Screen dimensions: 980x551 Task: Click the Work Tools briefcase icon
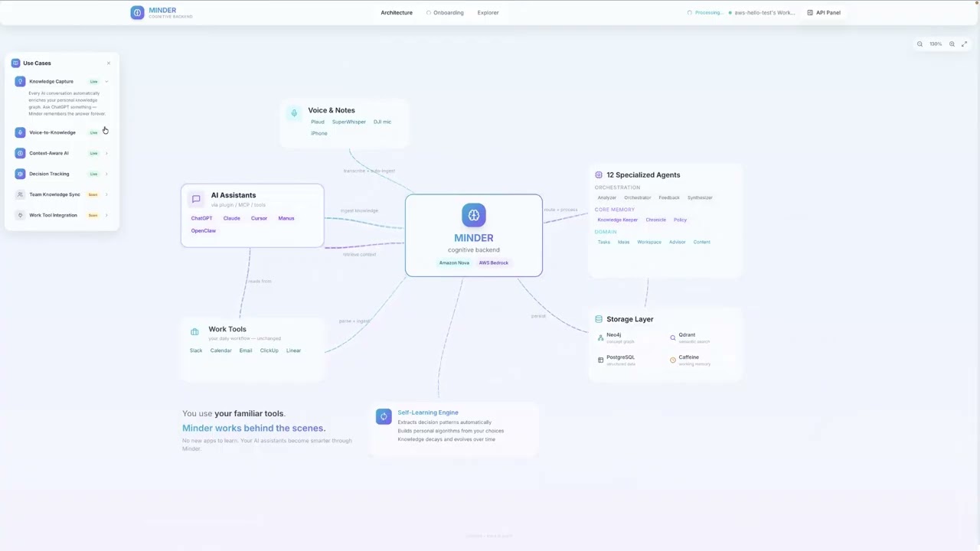[194, 332]
